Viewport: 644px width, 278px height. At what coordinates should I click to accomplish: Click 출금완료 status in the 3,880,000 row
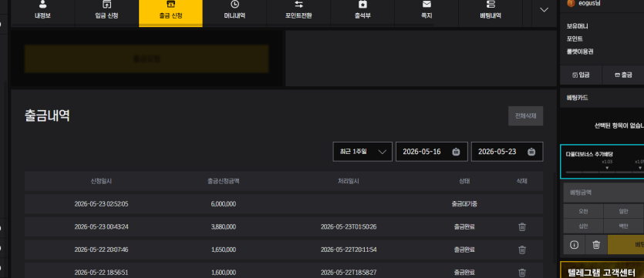click(x=464, y=226)
